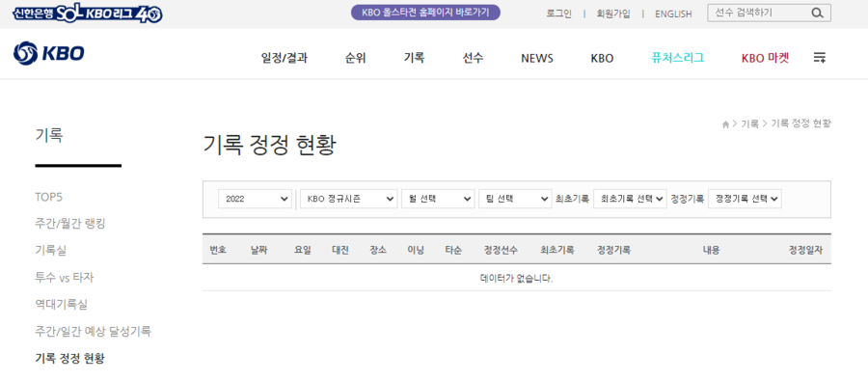
Task: Open the 퓨처스리그 menu
Action: 678,58
